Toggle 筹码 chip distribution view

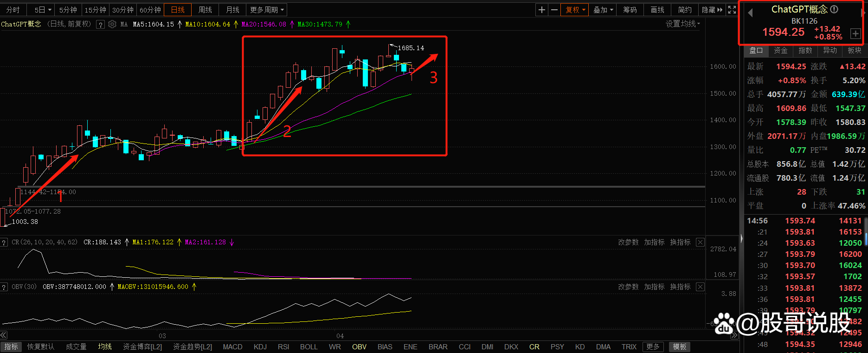(630, 10)
